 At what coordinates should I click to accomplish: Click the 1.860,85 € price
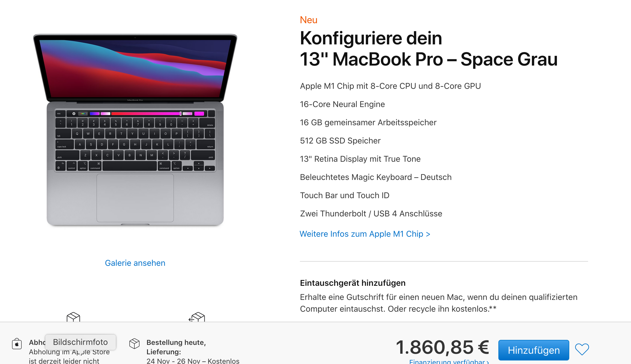442,347
